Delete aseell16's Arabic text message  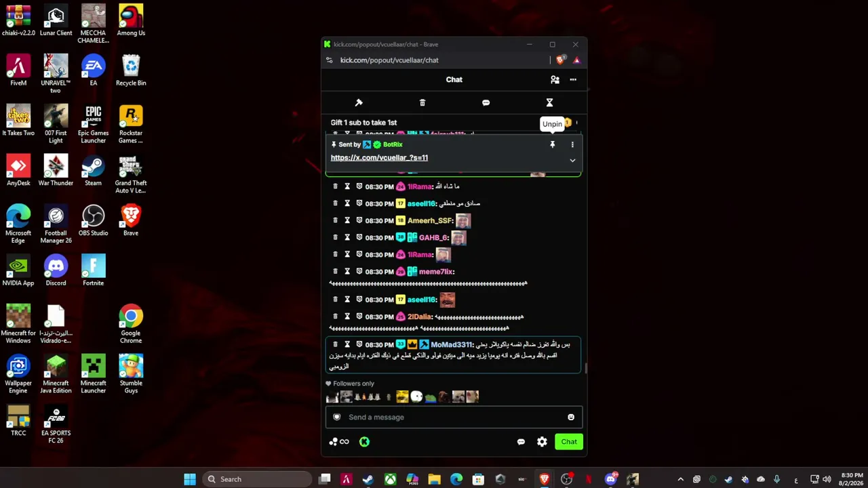click(x=335, y=203)
